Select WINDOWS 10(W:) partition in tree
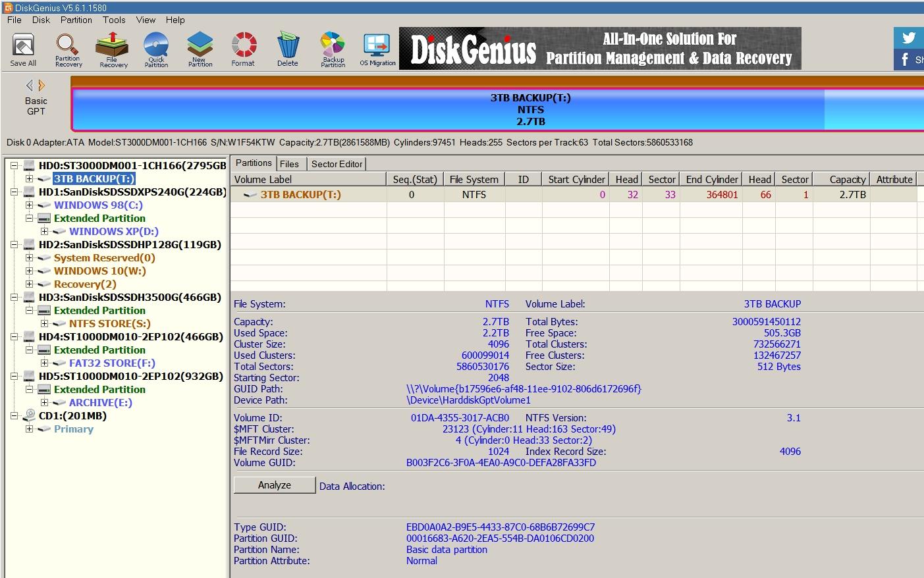This screenshot has height=578, width=924. coord(100,271)
